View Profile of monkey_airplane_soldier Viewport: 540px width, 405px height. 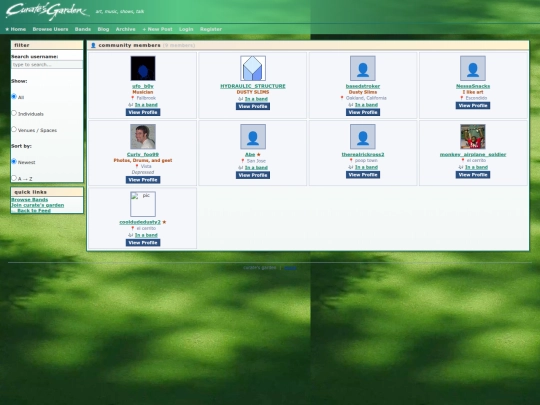coord(473,175)
